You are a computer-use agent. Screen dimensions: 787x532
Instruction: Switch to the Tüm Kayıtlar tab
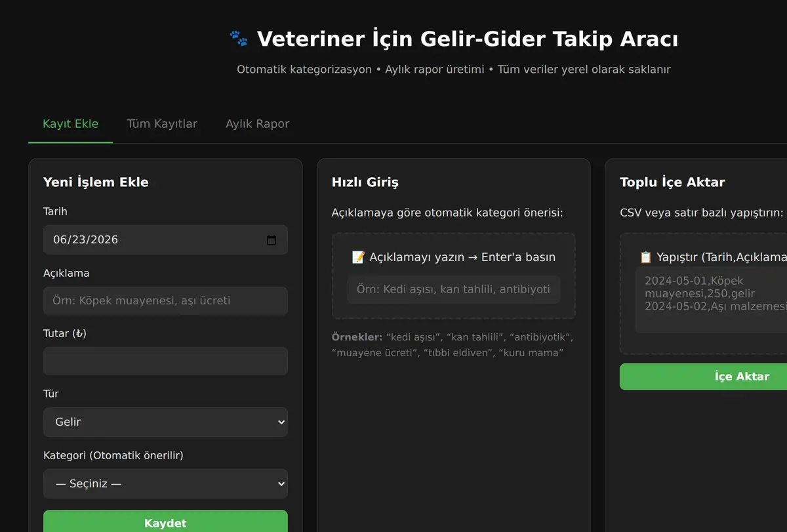162,124
